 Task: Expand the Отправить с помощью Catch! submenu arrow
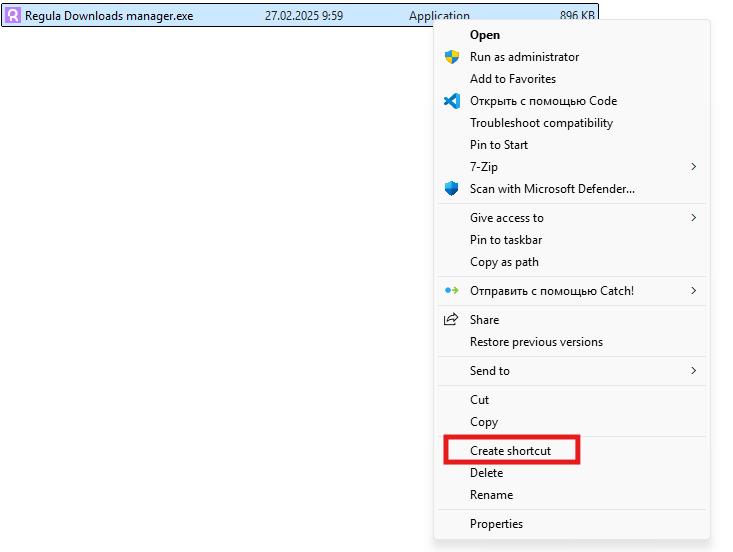(694, 291)
